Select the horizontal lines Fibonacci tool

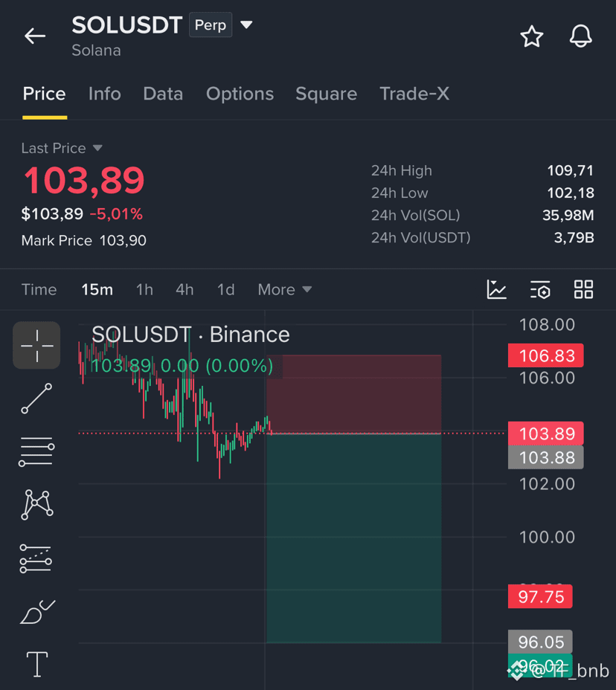click(36, 452)
